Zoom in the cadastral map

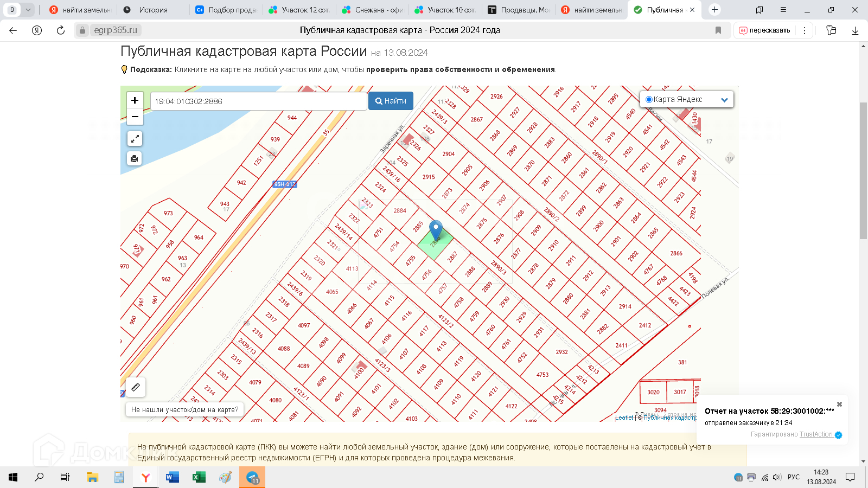pos(135,100)
